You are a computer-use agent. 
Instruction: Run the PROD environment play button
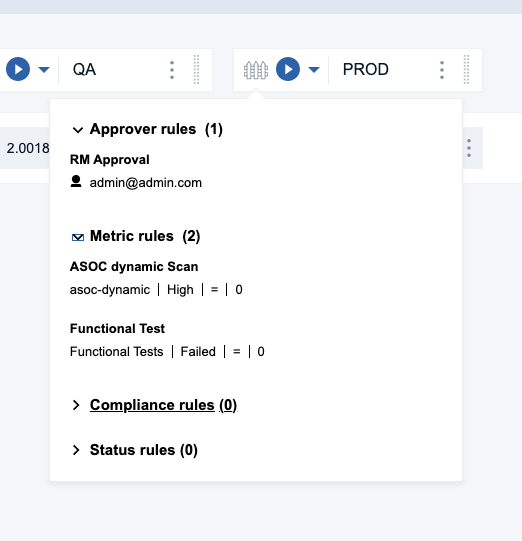click(x=288, y=69)
